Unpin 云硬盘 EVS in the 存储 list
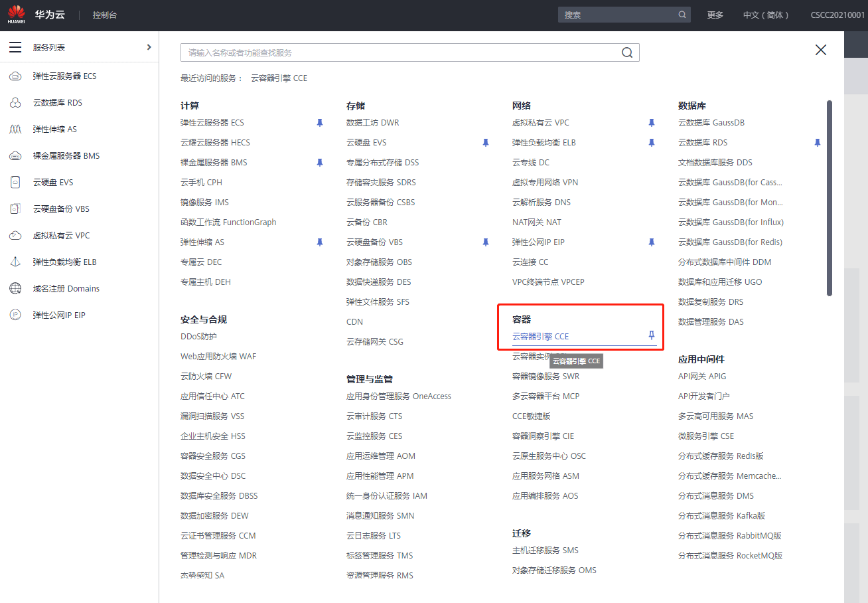Image resolution: width=868 pixels, height=603 pixels. 486,143
